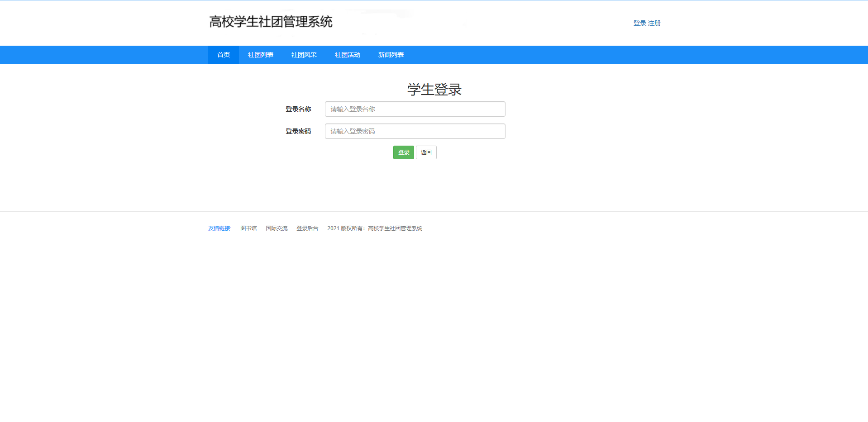Open the 图书馆 footer link

pyautogui.click(x=248, y=228)
